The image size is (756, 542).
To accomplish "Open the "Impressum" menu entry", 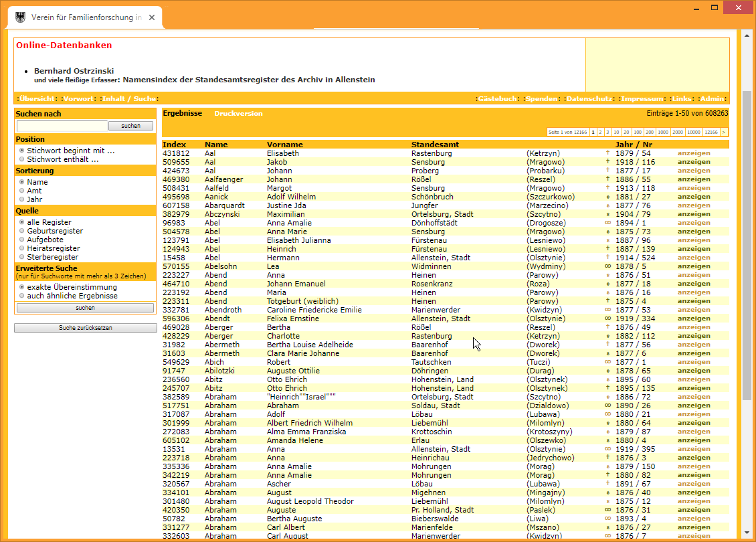I will point(642,98).
